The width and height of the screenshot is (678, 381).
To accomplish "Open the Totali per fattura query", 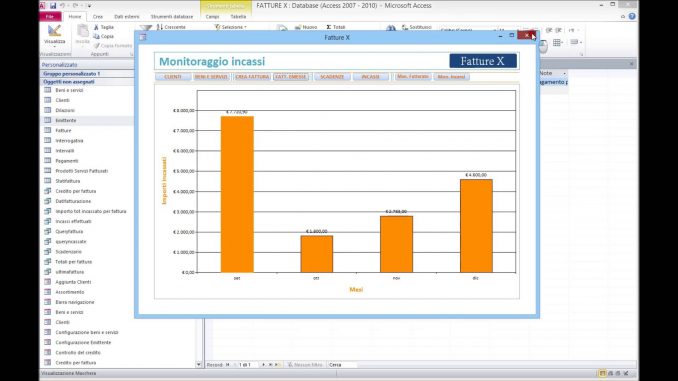I will (74, 262).
